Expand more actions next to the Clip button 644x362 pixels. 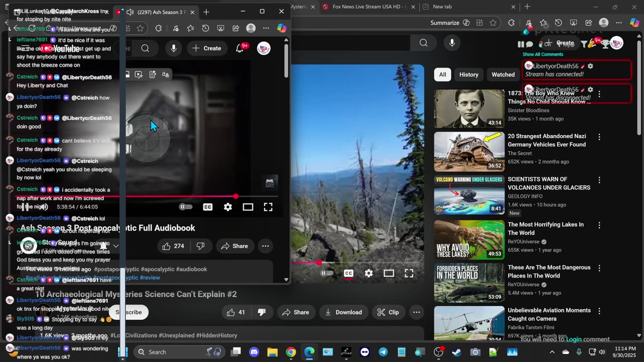coord(417,312)
